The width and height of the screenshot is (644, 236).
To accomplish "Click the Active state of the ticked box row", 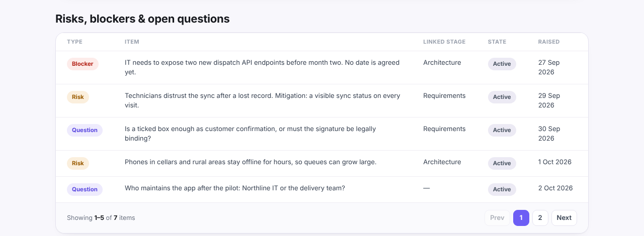I will point(502,130).
